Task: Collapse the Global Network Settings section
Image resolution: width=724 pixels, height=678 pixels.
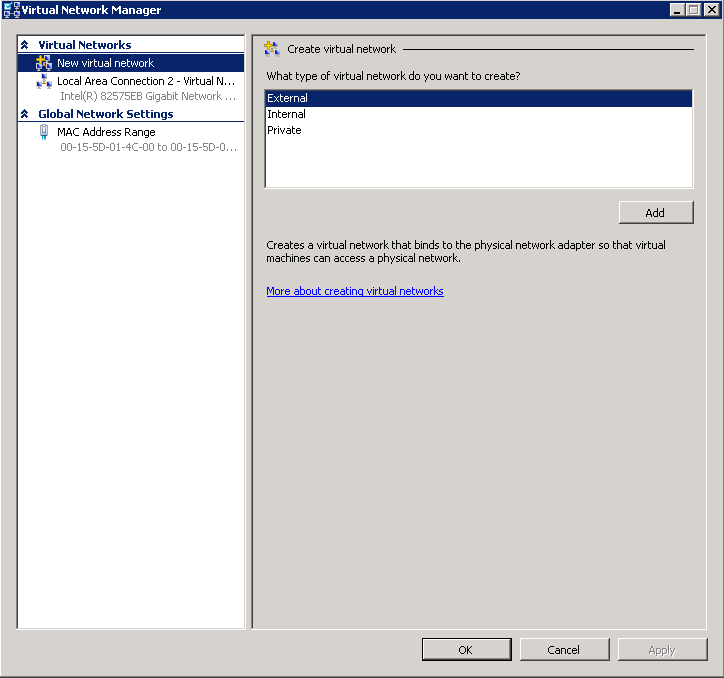Action: (25, 114)
